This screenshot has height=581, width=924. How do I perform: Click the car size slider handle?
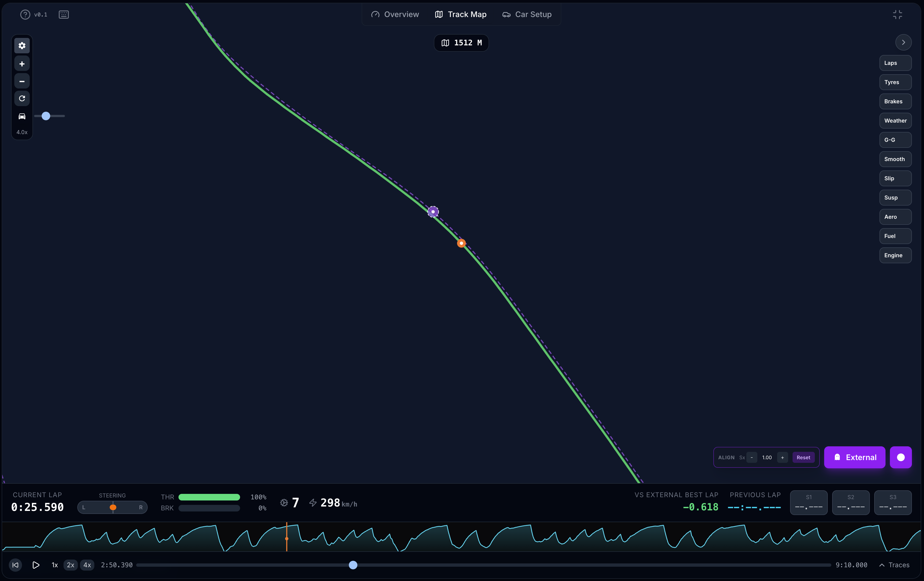pos(46,116)
